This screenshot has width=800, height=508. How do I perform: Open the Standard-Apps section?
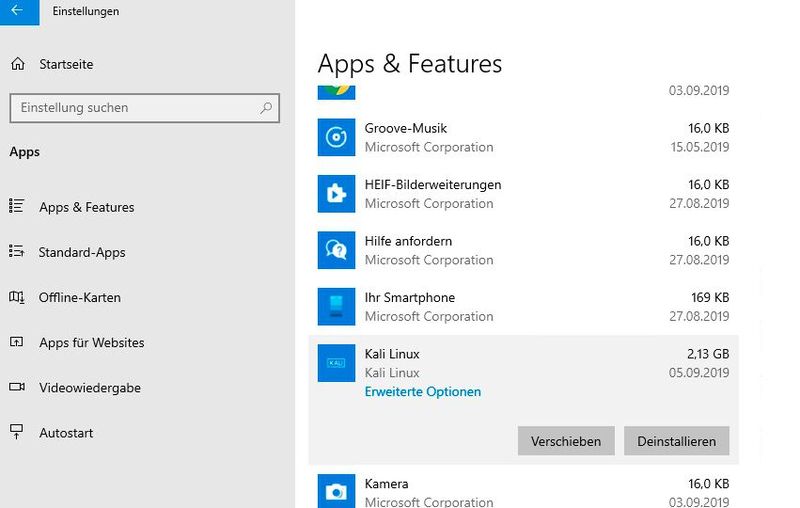pyautogui.click(x=82, y=252)
